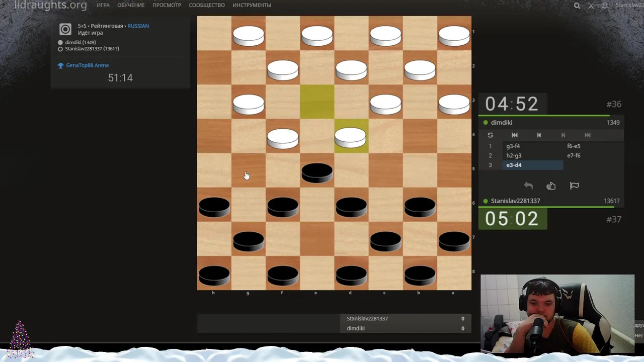This screenshot has width=644, height=362.
Task: Jump to the first move
Action: [x=514, y=135]
